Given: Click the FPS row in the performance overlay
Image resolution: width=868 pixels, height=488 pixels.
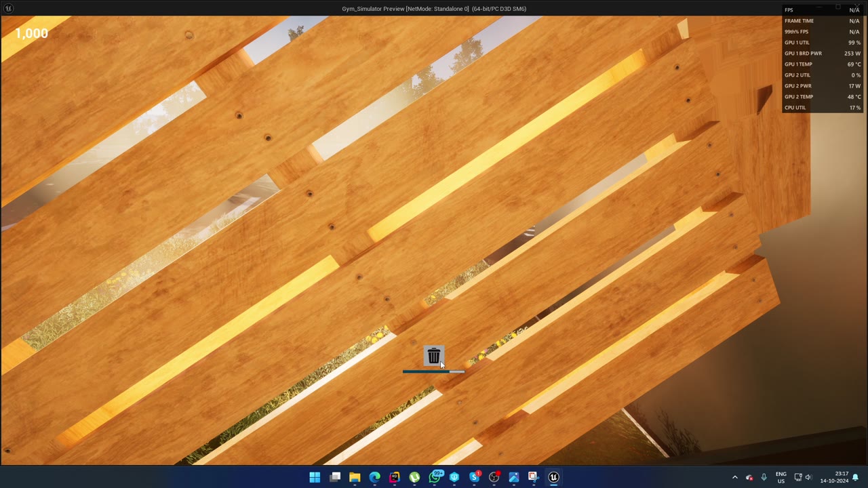Looking at the screenshot, I should (822, 10).
